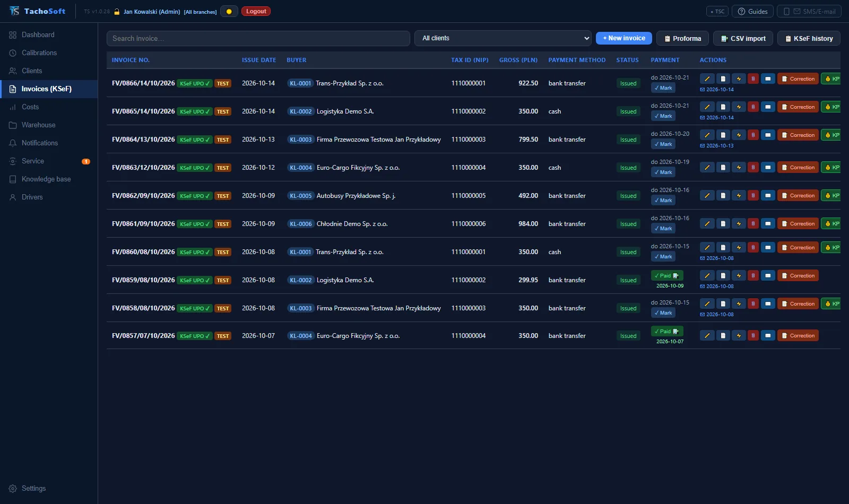
Task: Open the All clients dropdown
Action: tap(503, 38)
